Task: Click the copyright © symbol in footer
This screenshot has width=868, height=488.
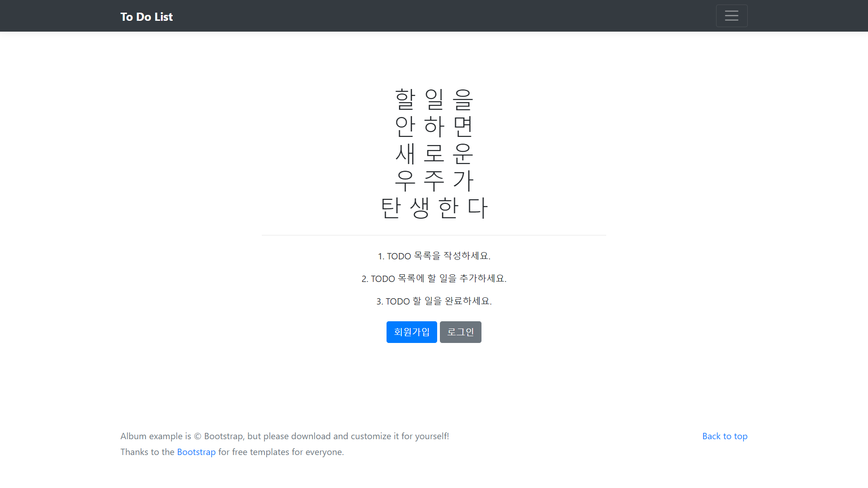Action: [198, 436]
